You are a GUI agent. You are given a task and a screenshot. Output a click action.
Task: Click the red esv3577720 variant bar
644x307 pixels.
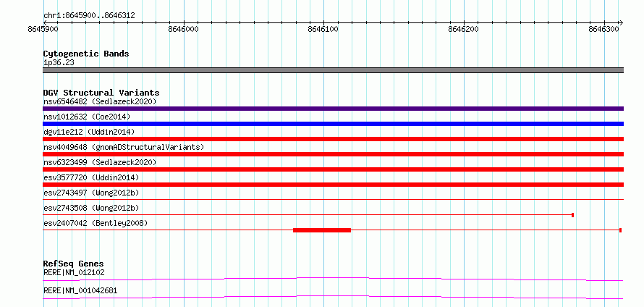click(x=333, y=185)
